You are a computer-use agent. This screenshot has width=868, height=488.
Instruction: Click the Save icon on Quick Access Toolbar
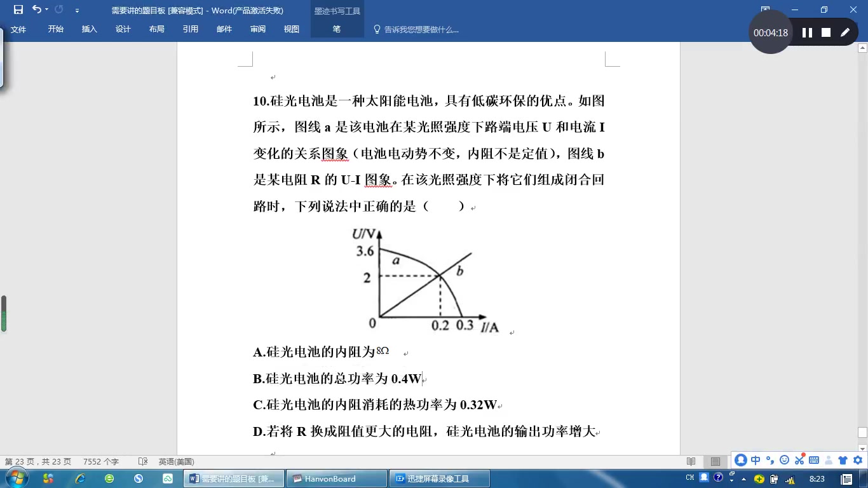[x=18, y=10]
